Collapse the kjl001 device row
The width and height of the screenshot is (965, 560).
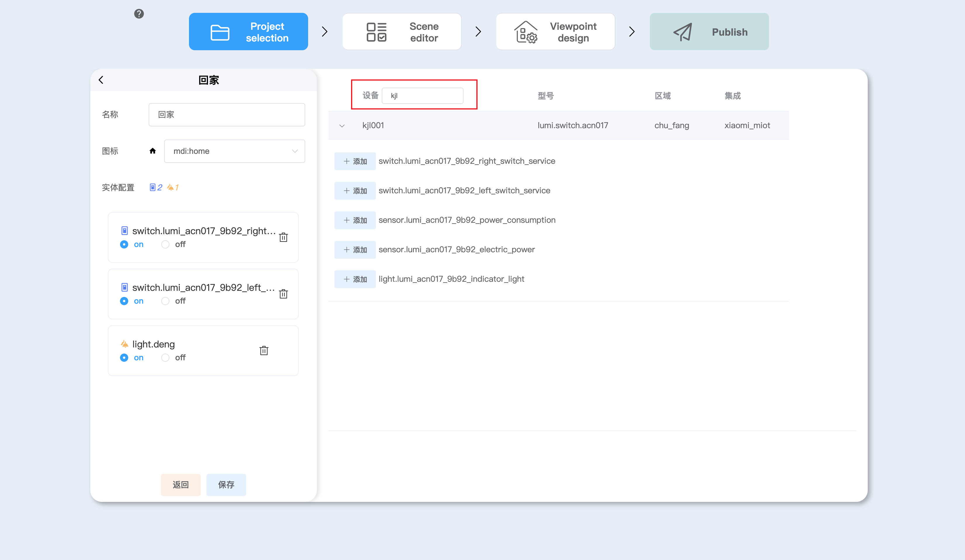(342, 126)
